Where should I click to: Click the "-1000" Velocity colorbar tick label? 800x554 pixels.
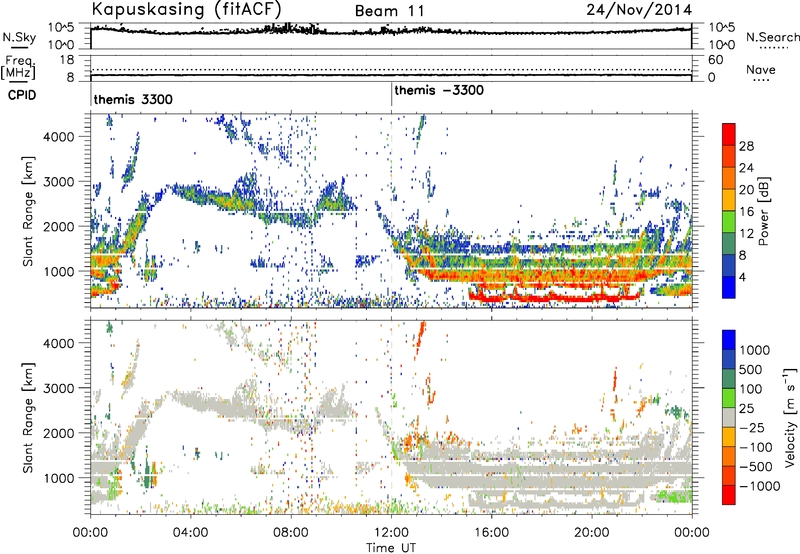tap(760, 486)
